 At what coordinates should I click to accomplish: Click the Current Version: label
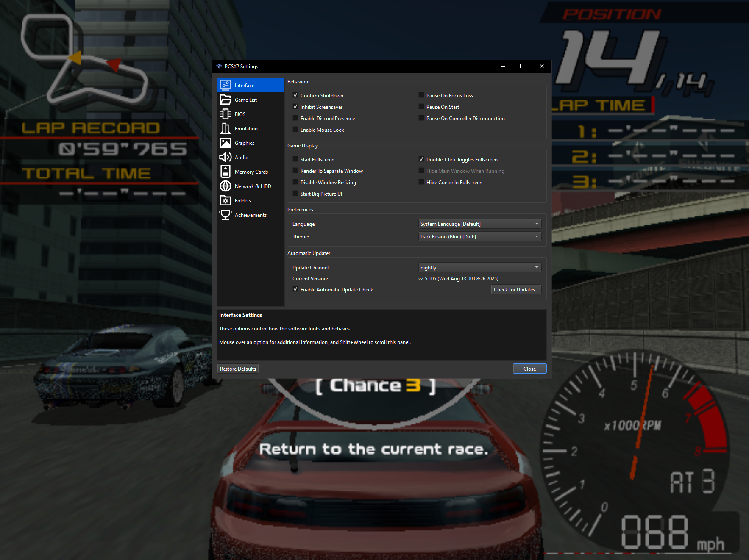(x=310, y=279)
